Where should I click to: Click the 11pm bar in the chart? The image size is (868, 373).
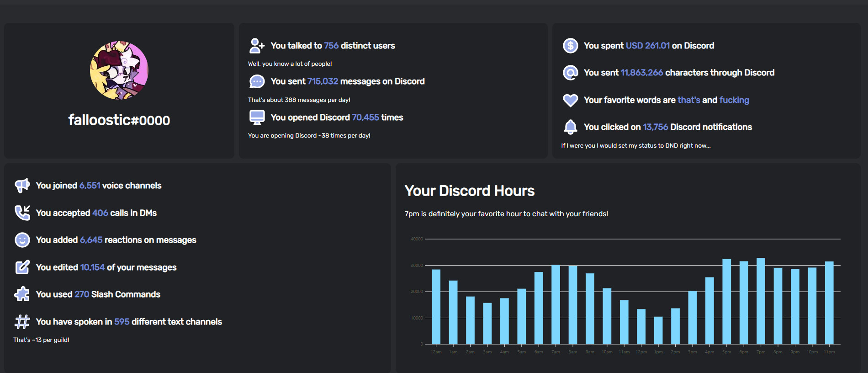(x=829, y=303)
